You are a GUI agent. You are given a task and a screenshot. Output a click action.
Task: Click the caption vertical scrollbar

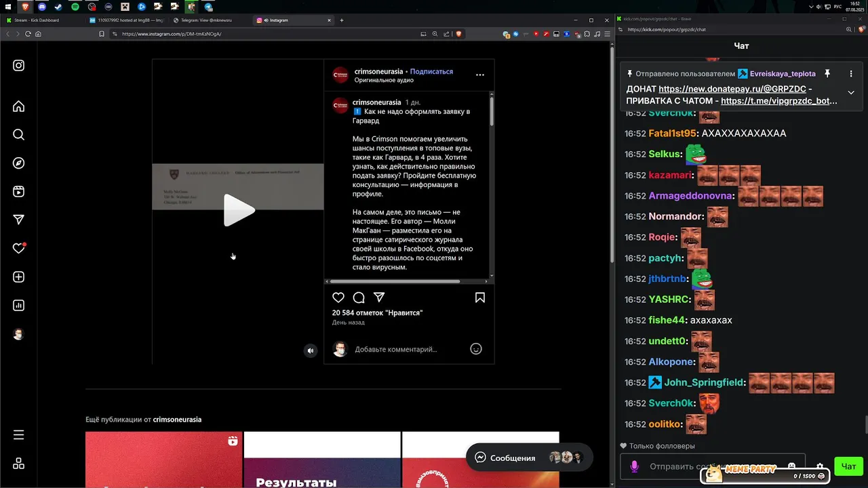point(492,111)
